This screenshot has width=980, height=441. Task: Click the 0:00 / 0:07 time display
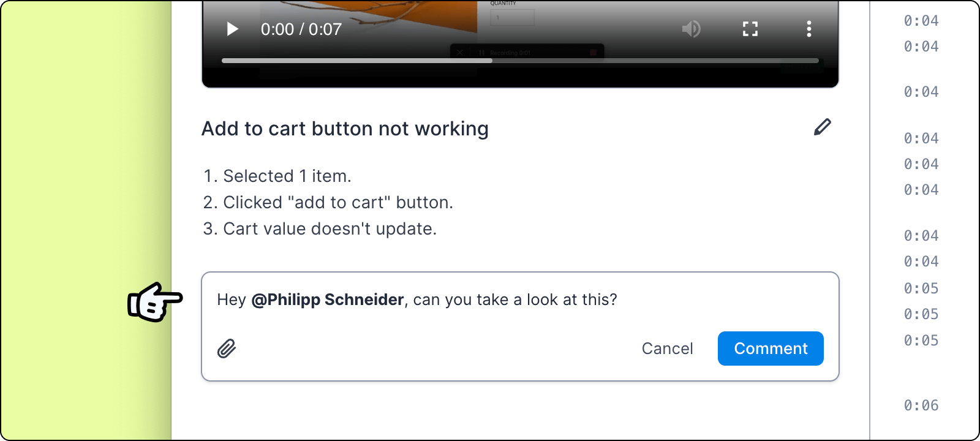[301, 29]
